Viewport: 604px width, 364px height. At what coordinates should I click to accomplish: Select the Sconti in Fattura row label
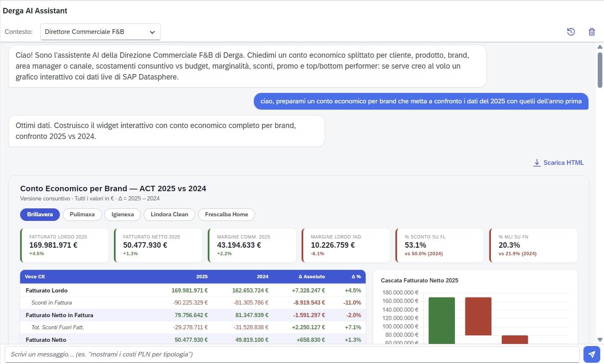(x=52, y=302)
